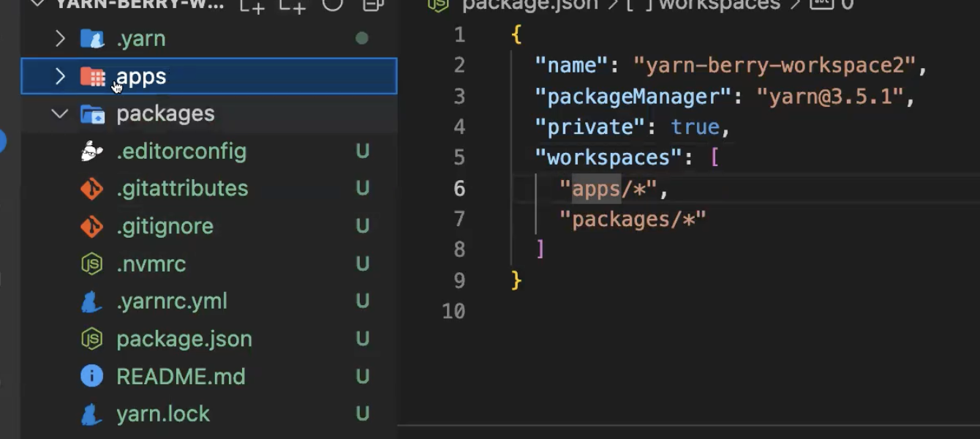Click line number 1 in gutter
The image size is (980, 439).
click(459, 34)
